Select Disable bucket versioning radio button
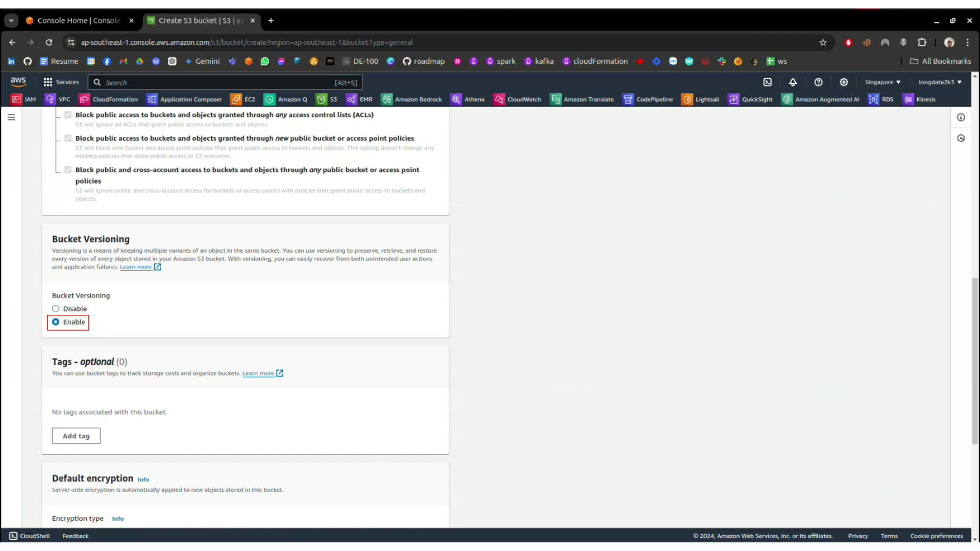 (x=56, y=309)
